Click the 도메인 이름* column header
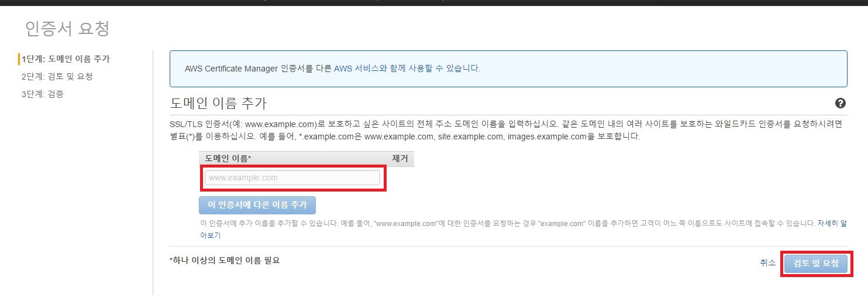This screenshot has height=304, width=868. click(x=228, y=159)
